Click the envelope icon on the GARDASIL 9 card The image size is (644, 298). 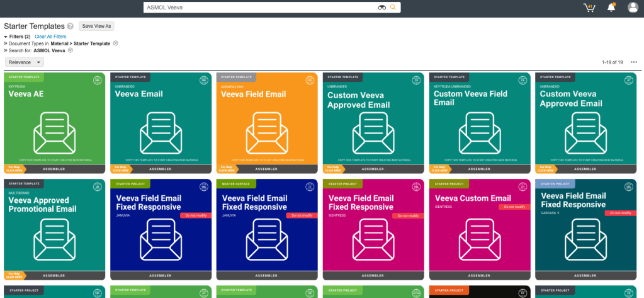click(586, 241)
